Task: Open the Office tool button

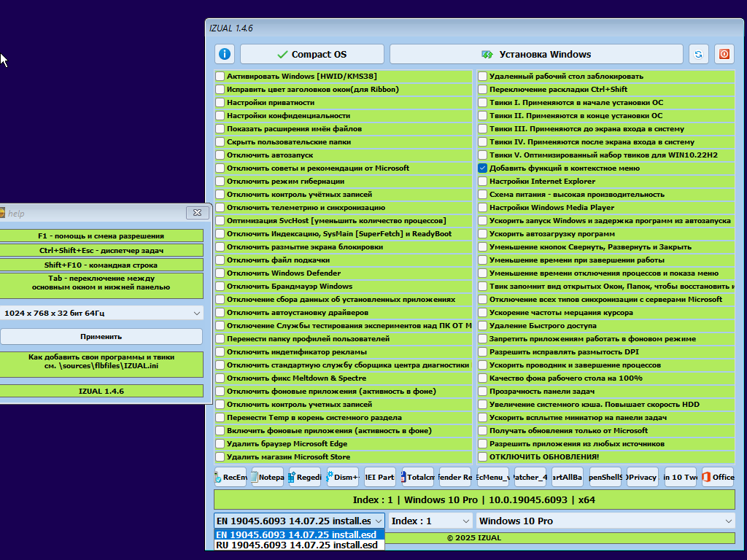Action: click(719, 477)
